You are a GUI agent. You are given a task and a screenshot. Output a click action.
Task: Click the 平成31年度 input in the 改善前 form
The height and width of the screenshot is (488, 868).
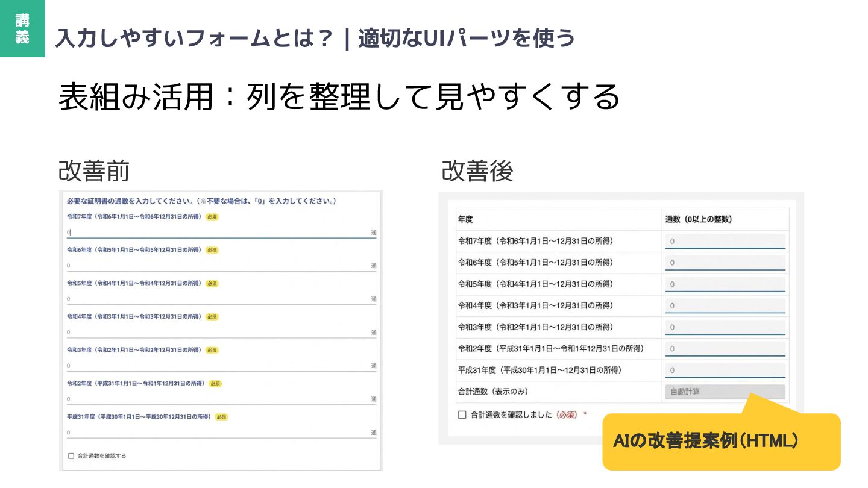pos(217,433)
